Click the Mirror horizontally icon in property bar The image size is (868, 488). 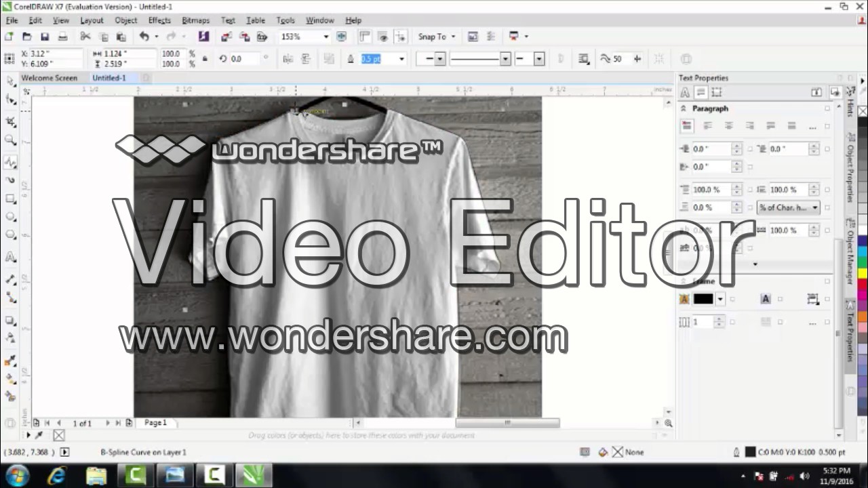click(288, 59)
